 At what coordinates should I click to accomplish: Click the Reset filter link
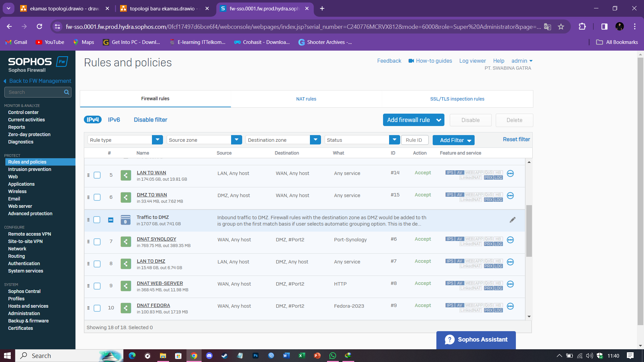516,139
